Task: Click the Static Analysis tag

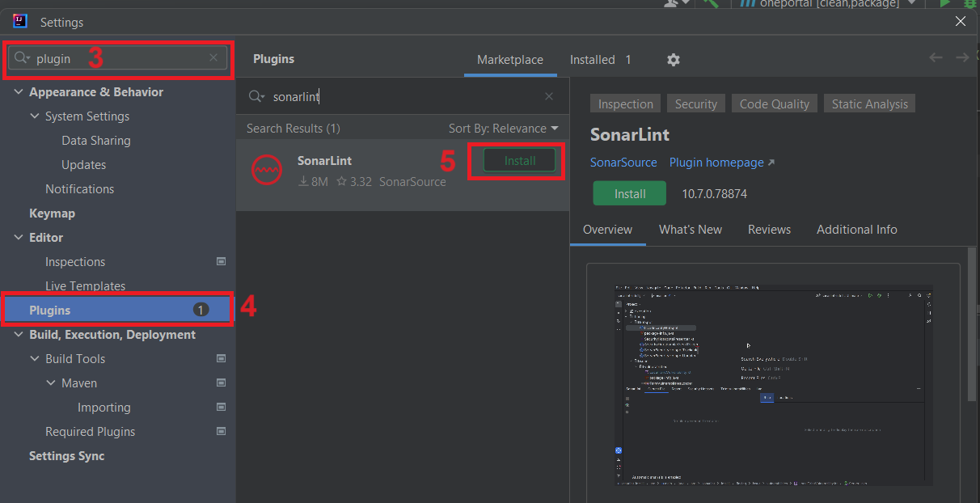Action: pos(870,104)
